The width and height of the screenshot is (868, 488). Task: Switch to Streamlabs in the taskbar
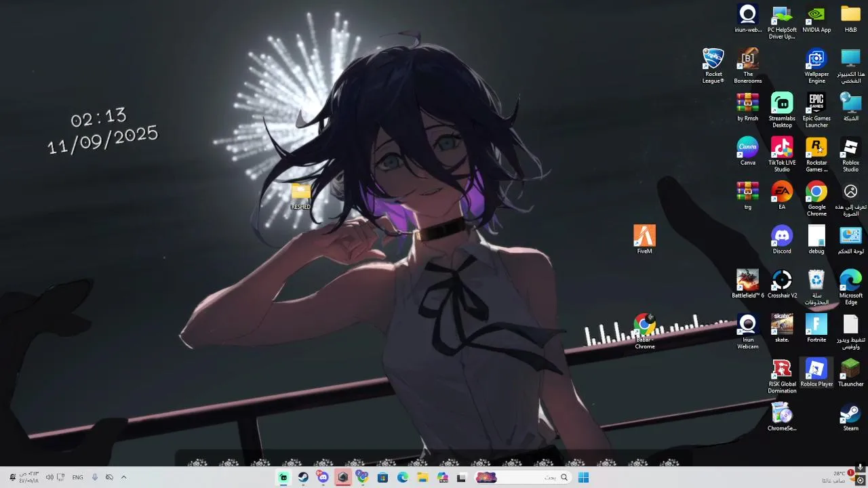[283, 477]
